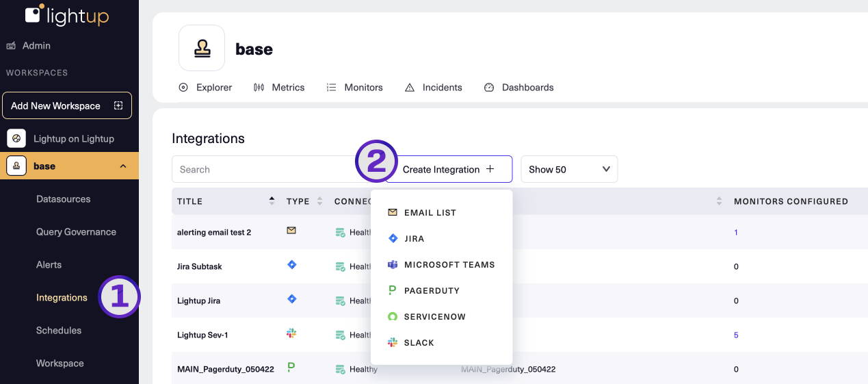
Task: Click the Microsoft Teams icon in menu
Action: click(393, 264)
